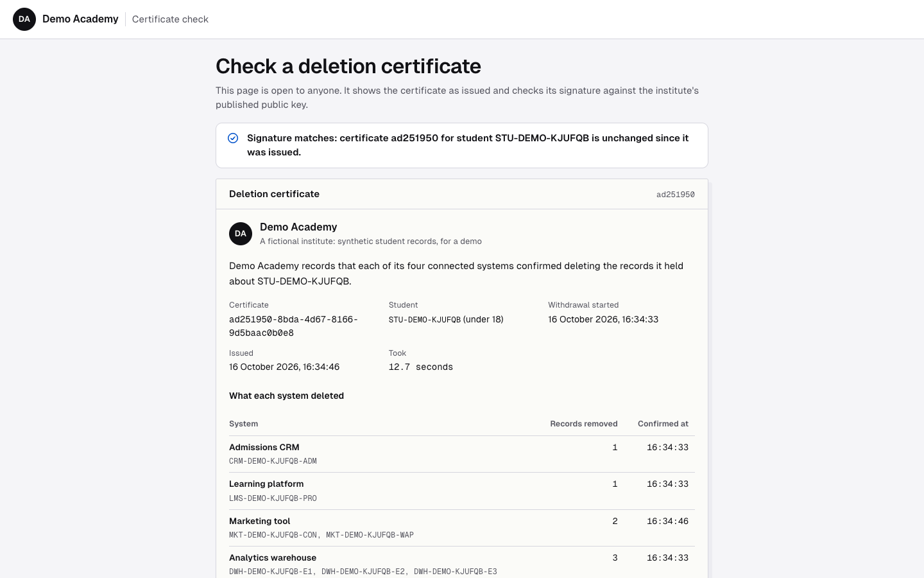Click the Marketing tool records count 2
The image size is (924, 578).
pyautogui.click(x=615, y=521)
